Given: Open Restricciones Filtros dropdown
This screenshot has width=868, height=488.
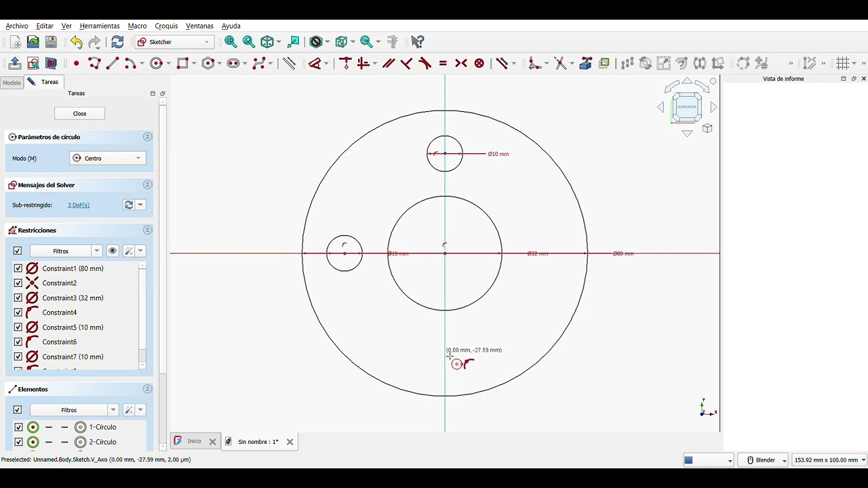Looking at the screenshot, I should 66,251.
